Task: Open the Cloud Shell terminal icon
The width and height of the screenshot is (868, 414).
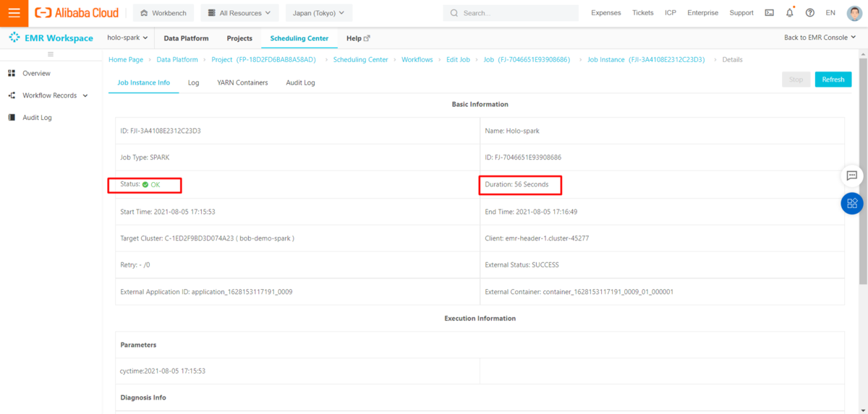Action: [769, 13]
